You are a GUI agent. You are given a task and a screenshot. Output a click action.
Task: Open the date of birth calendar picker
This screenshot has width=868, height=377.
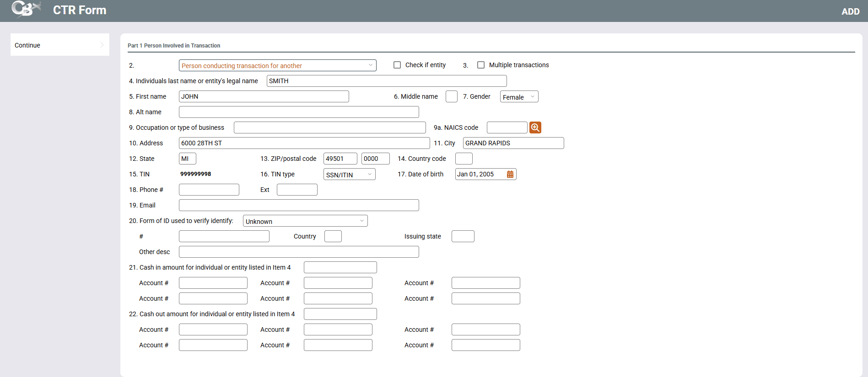click(510, 174)
